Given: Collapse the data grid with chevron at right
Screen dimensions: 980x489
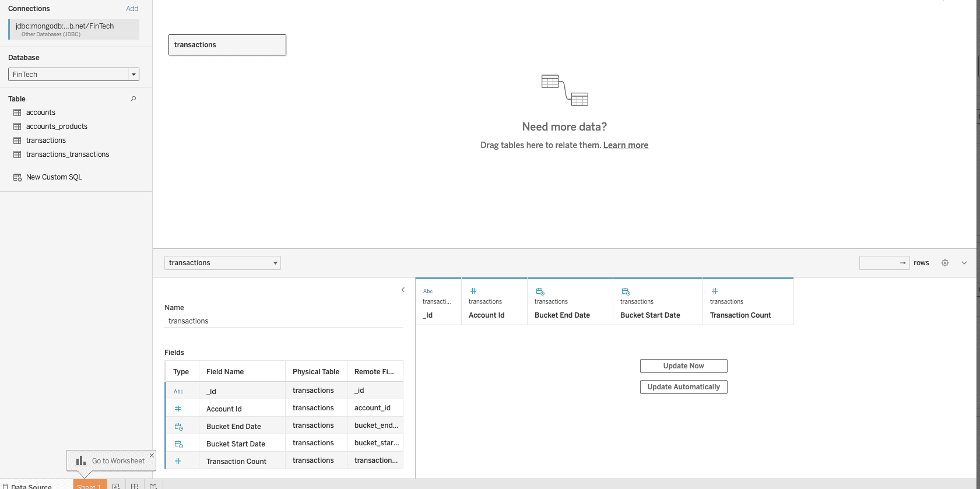Looking at the screenshot, I should point(964,263).
